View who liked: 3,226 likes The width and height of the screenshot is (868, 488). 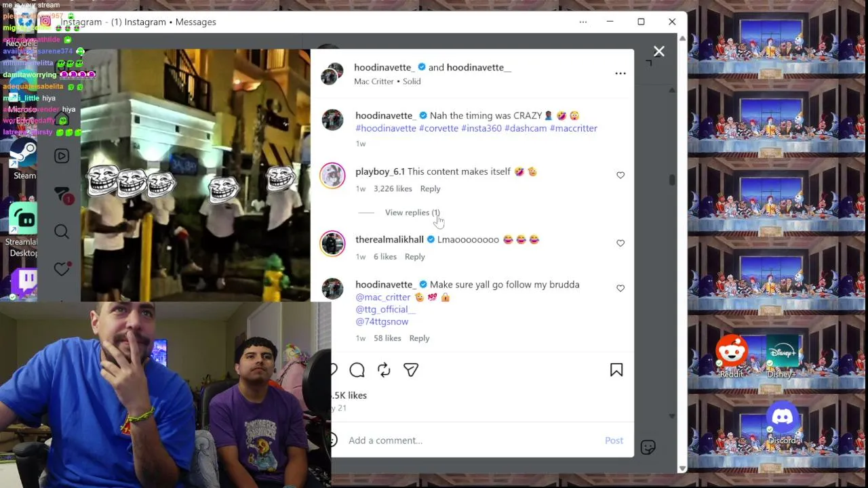(393, 189)
